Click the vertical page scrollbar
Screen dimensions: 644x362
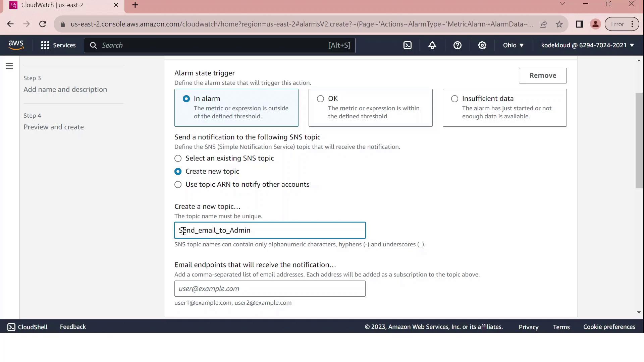coord(639,141)
